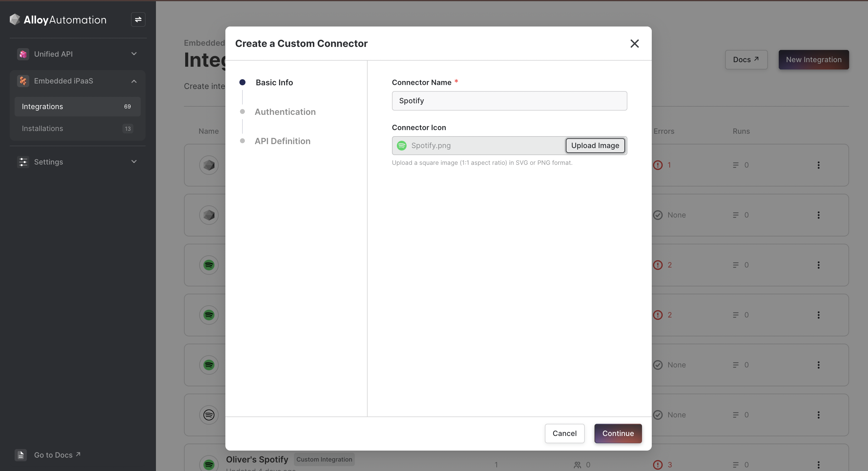Open the three-dot menu on the last visible row
Screen dimensions: 868x471
818,465
